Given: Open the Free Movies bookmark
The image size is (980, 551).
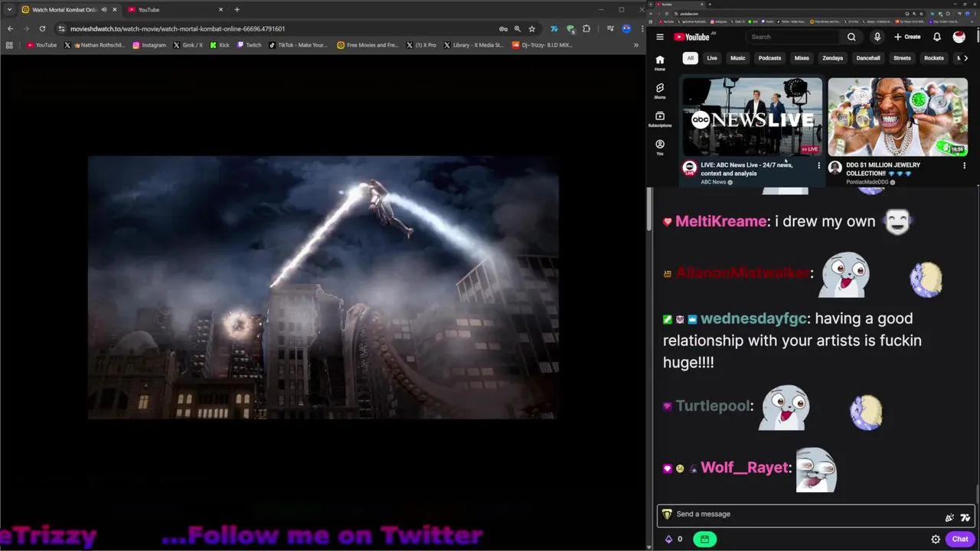Looking at the screenshot, I should 367,45.
